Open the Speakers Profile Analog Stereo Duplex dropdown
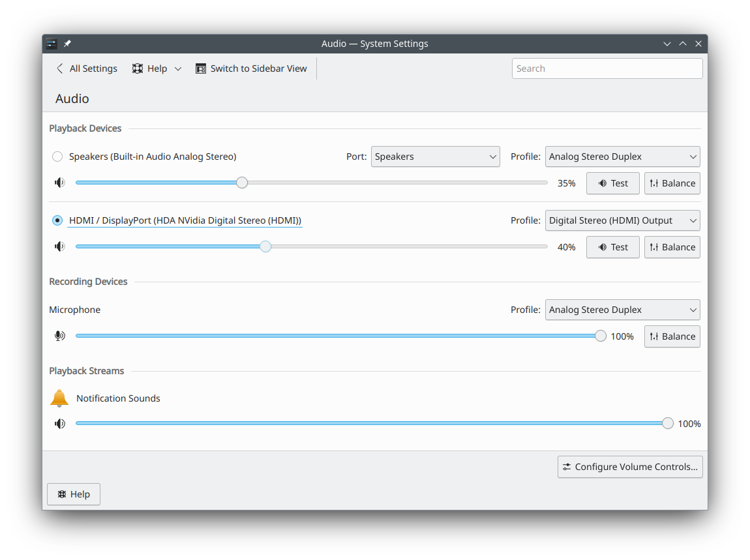Screen dimensions: 750x560 (x=622, y=156)
